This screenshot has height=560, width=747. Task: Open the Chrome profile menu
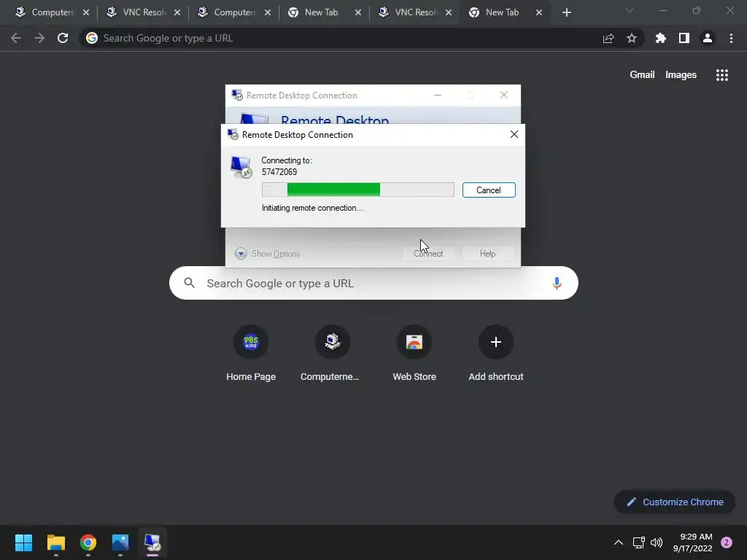[x=708, y=38]
